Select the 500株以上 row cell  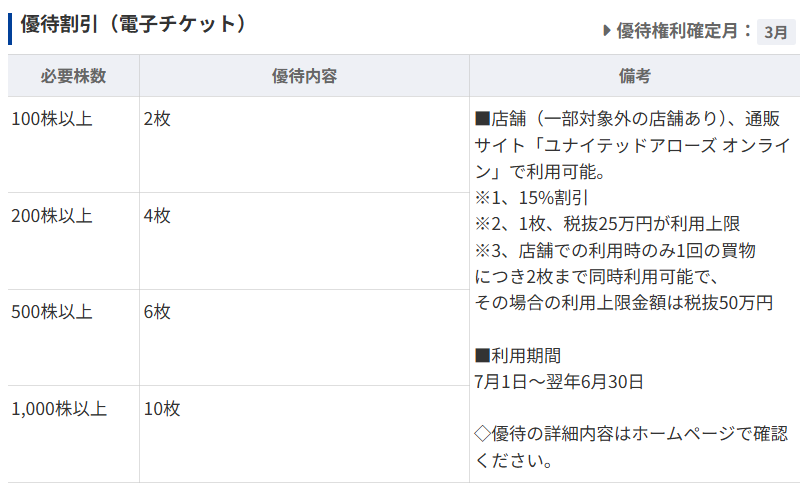pos(52,312)
